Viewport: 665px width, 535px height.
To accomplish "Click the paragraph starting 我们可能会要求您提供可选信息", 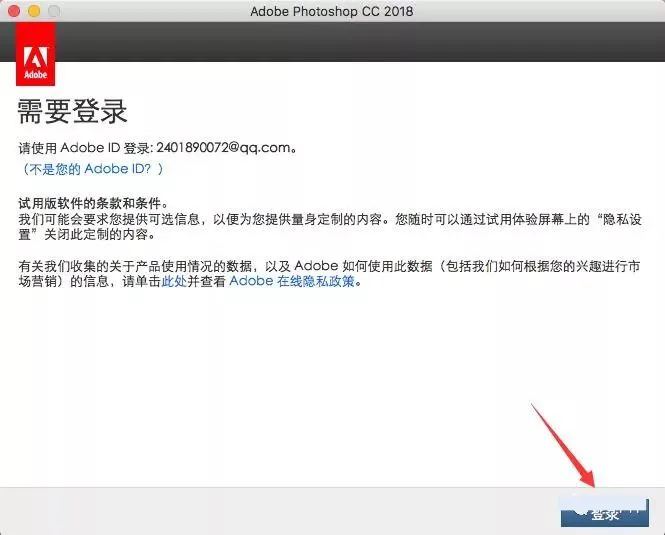I will (330, 227).
